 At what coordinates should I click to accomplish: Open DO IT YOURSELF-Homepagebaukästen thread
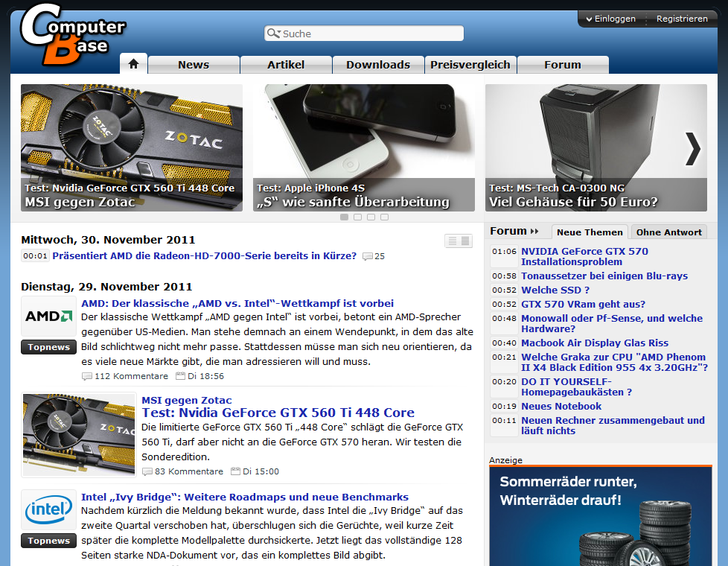tap(577, 387)
